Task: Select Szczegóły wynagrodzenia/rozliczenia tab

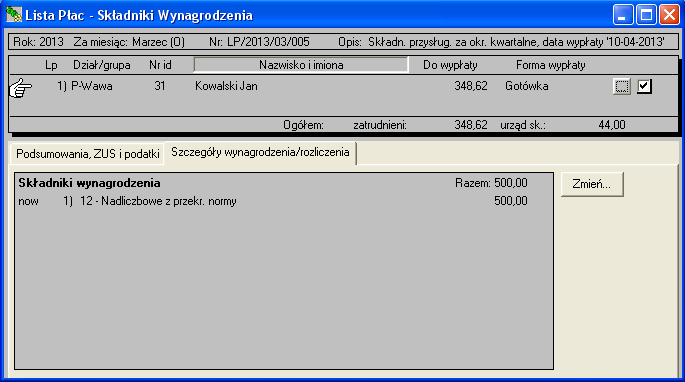Action: click(260, 153)
